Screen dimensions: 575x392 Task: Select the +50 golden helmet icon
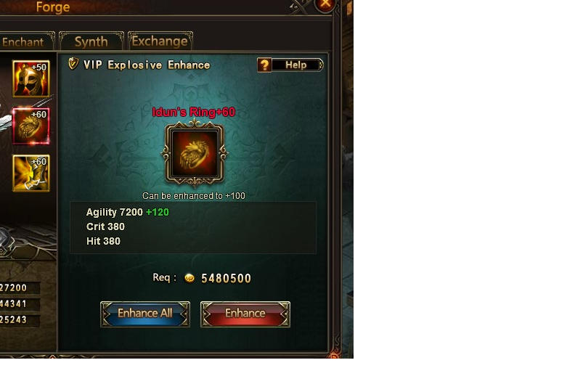[x=31, y=79]
